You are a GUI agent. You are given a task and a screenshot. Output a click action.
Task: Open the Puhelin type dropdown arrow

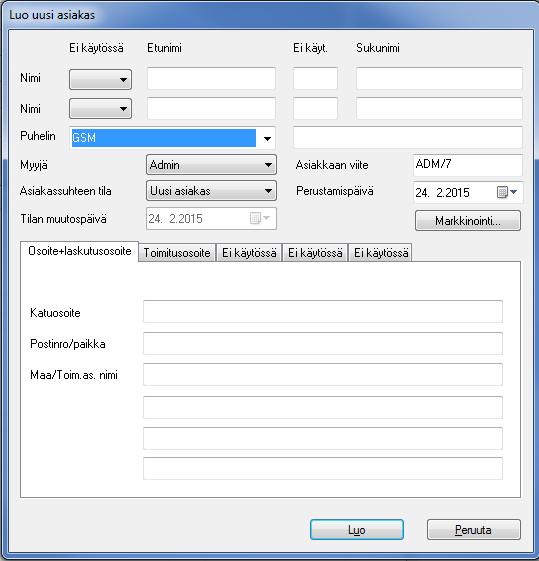click(x=267, y=138)
